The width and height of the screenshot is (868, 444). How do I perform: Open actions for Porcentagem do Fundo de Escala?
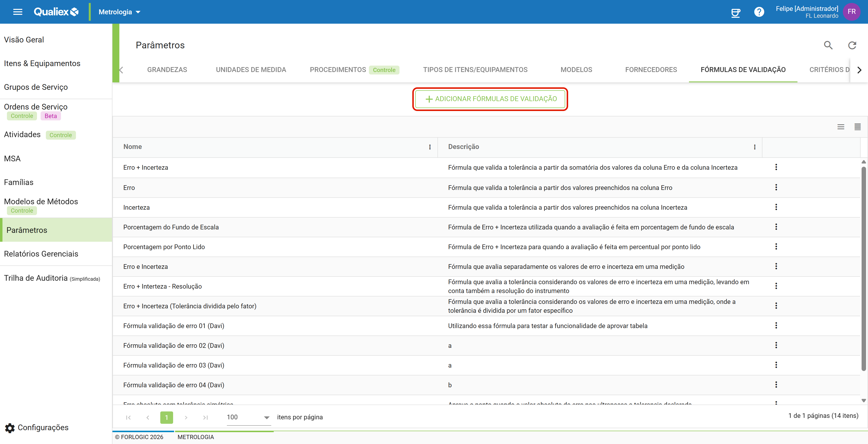[776, 227]
